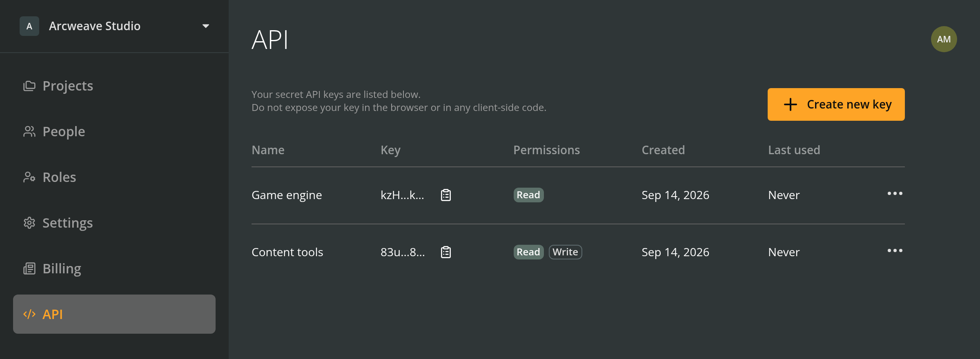Expand the Arcweave Studio workspace dropdown
The width and height of the screenshot is (980, 359).
tap(206, 26)
